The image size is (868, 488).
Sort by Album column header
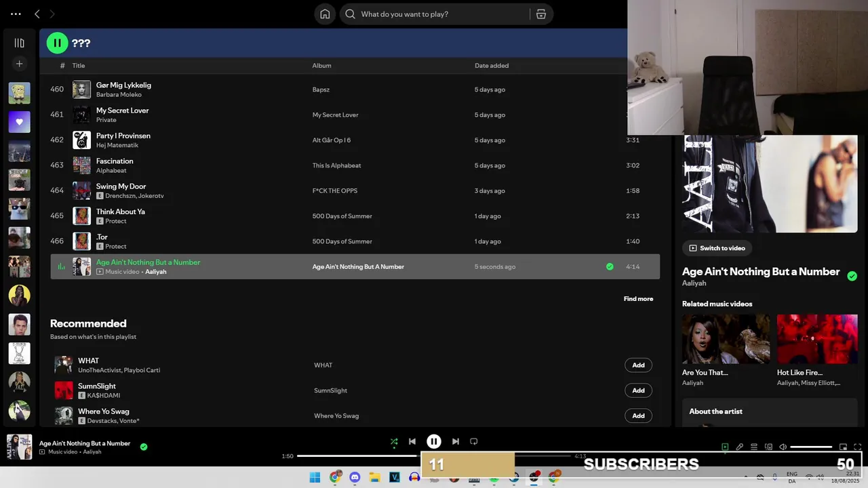click(321, 66)
